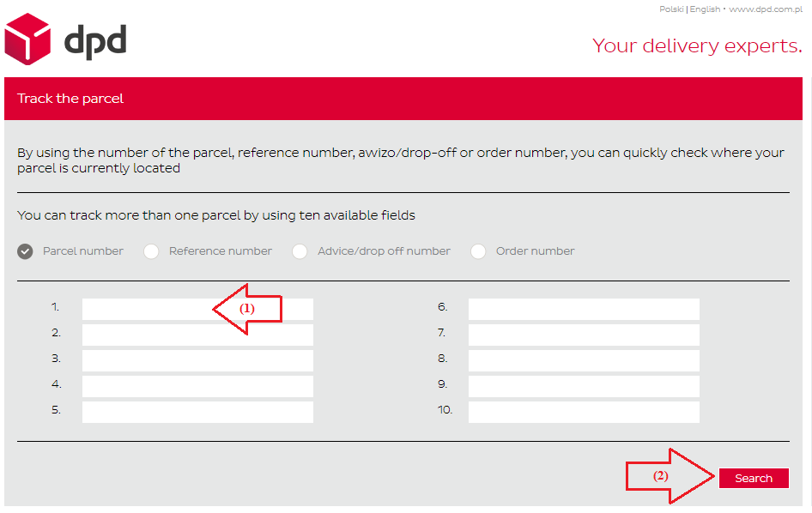Focus parcel input field number 9
The image size is (812, 513).
pos(584,386)
